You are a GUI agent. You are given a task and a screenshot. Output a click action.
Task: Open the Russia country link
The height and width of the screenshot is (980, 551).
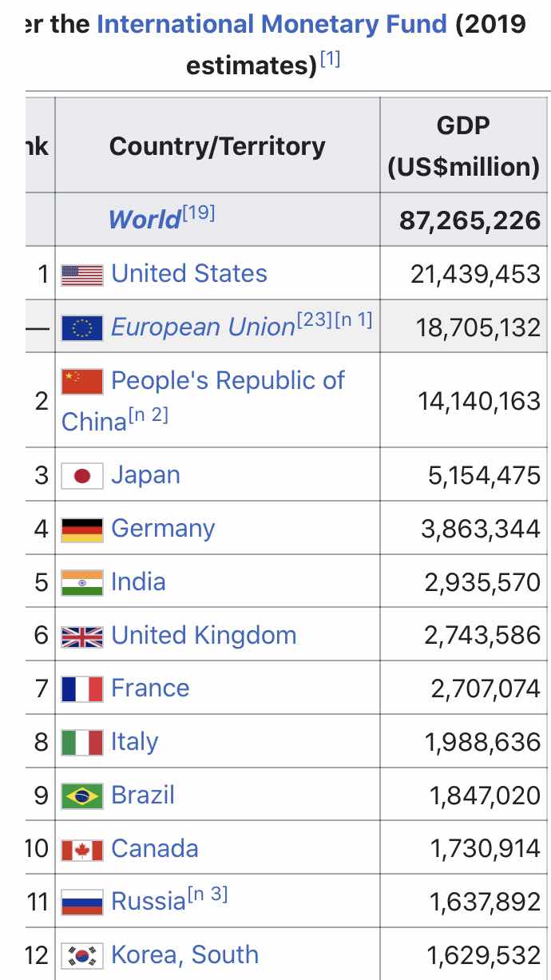149,901
